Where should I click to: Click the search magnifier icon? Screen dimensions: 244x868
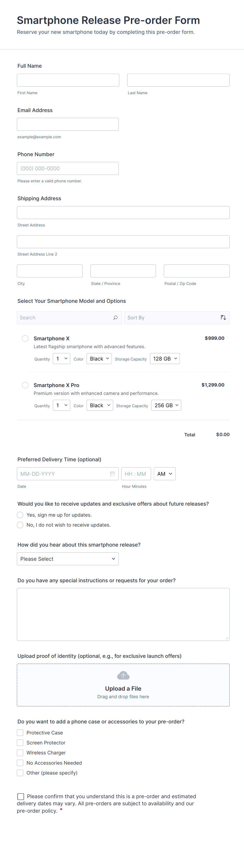(115, 317)
